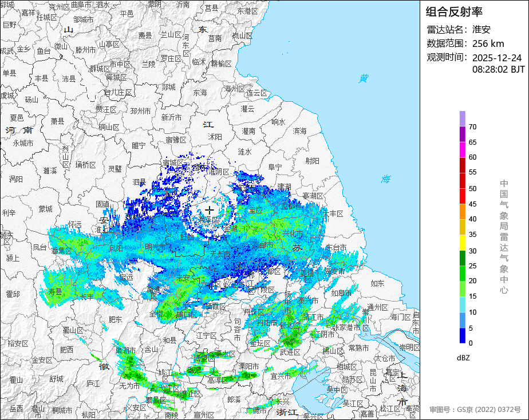Click the 灌云 county label

point(247,109)
